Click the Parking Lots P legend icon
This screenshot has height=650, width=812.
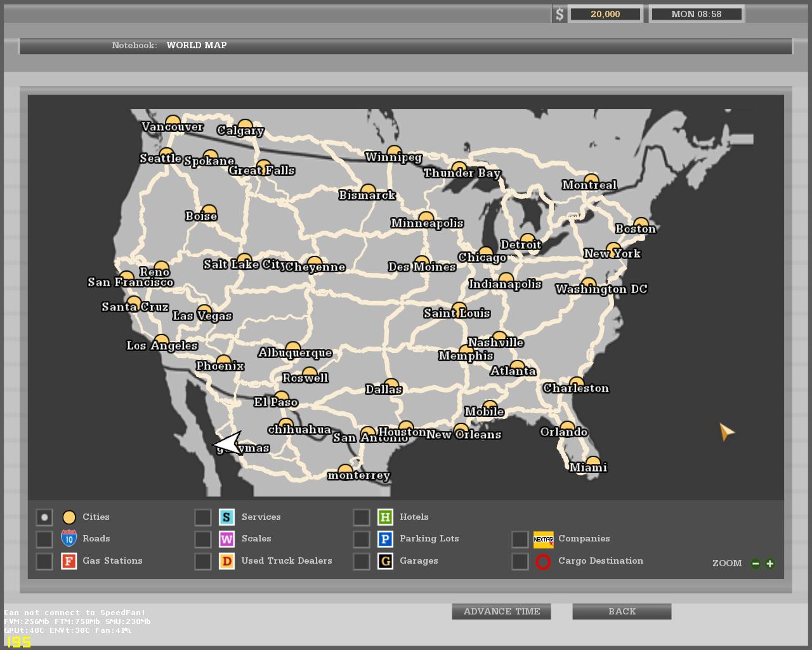385,539
